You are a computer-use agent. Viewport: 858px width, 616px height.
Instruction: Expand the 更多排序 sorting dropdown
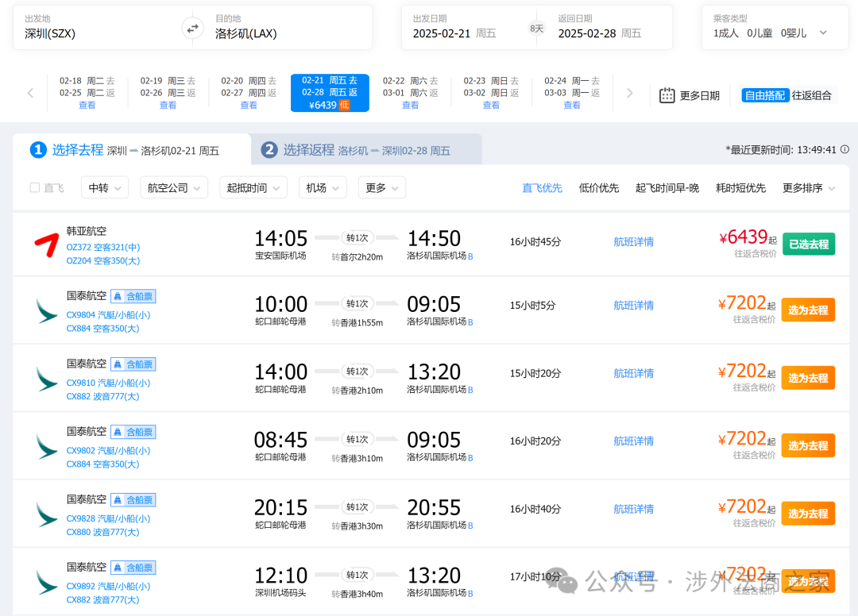[x=808, y=188]
